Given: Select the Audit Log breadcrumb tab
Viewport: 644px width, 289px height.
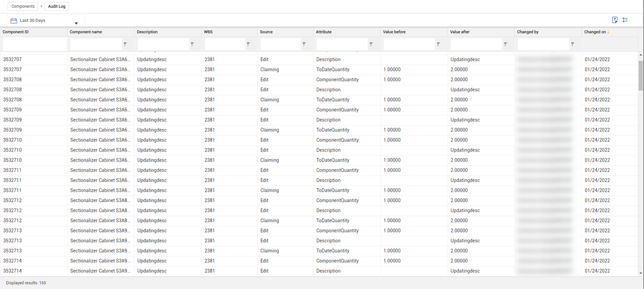Looking at the screenshot, I should point(57,6).
